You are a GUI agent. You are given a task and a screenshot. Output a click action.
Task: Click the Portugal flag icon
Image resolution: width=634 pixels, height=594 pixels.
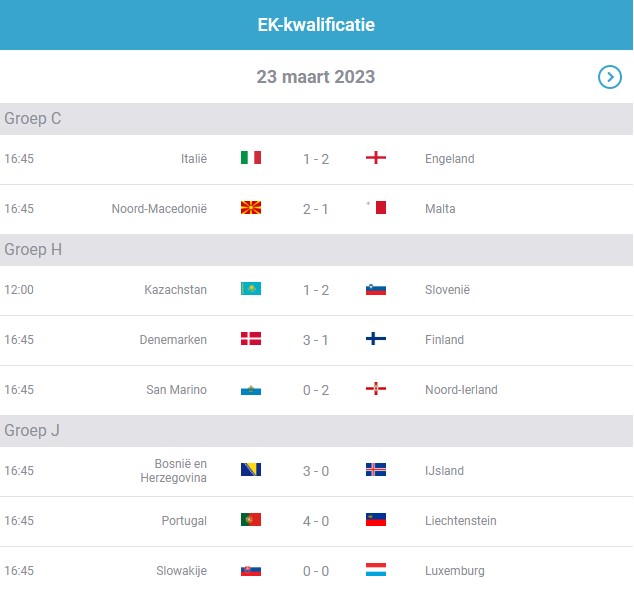coord(251,520)
